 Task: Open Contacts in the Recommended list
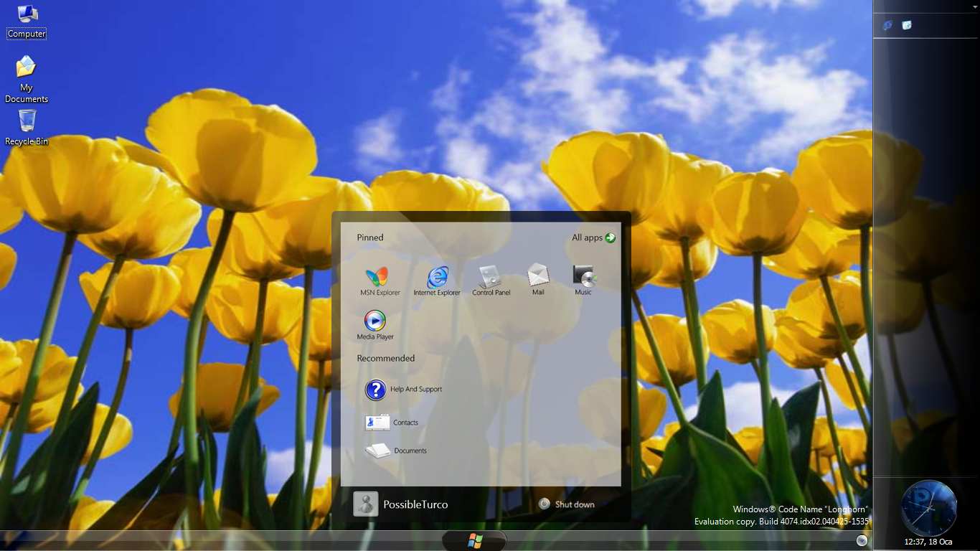point(392,423)
